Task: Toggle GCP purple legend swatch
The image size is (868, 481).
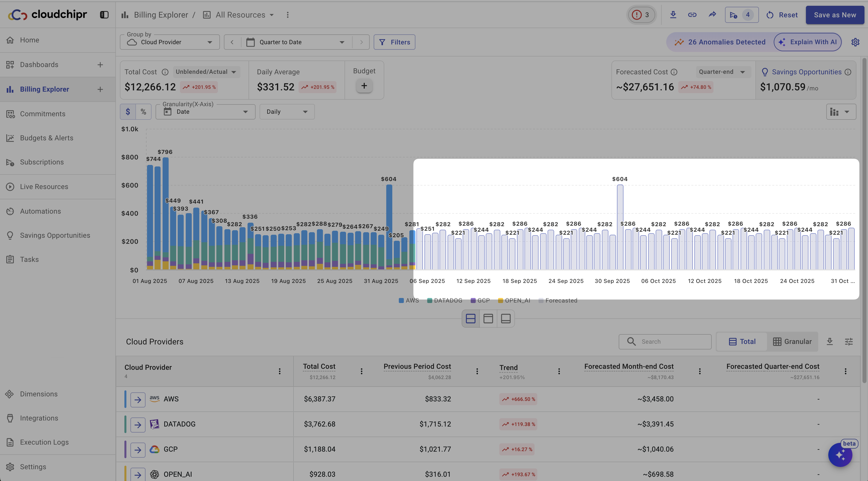Action: tap(473, 300)
